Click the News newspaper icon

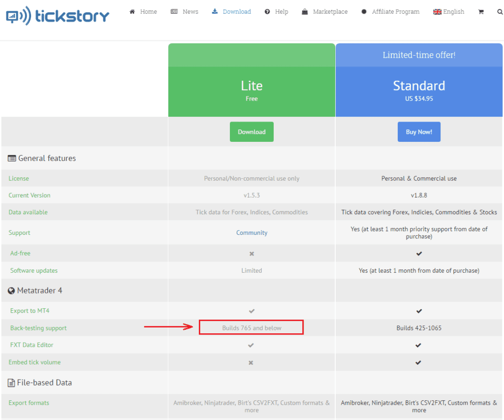(174, 12)
